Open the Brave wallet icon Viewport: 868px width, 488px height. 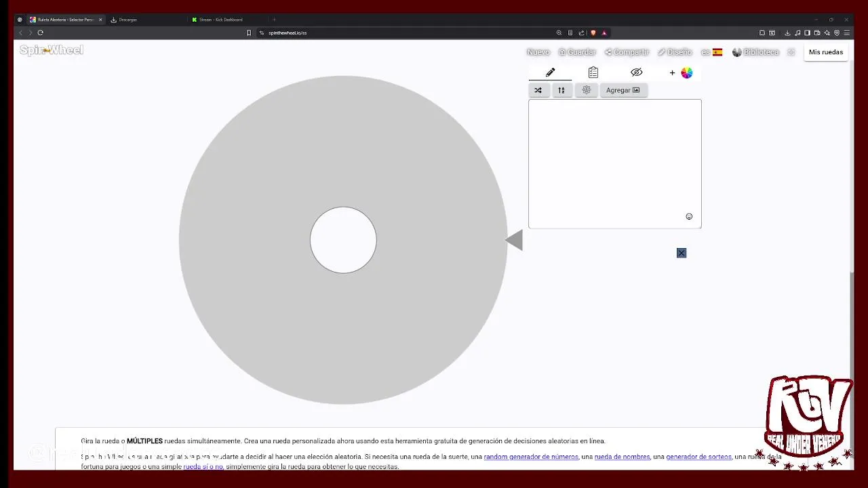click(x=817, y=33)
